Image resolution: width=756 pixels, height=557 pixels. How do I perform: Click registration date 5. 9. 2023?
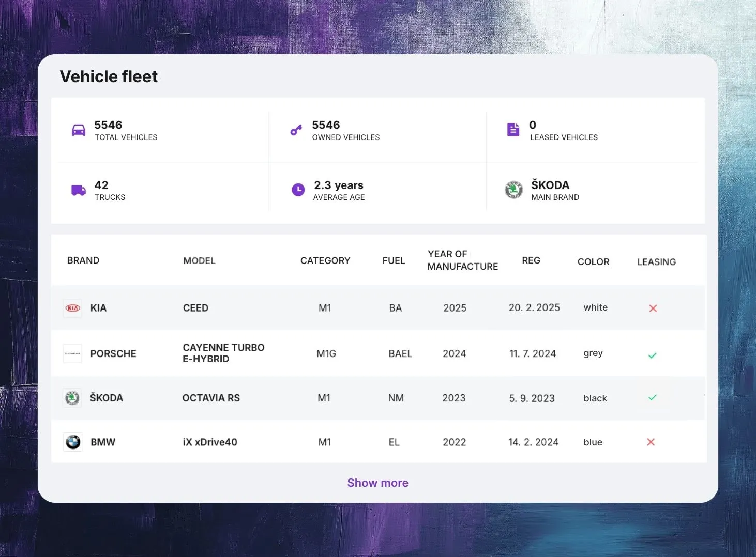click(532, 398)
